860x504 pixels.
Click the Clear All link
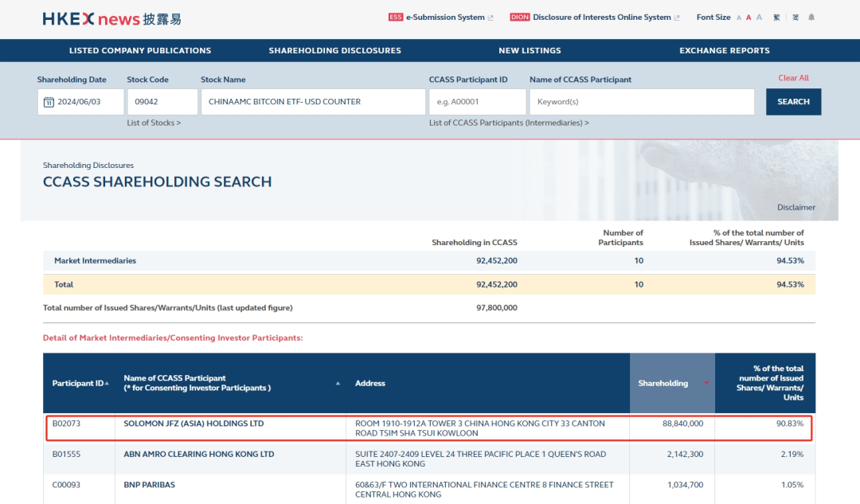(793, 78)
